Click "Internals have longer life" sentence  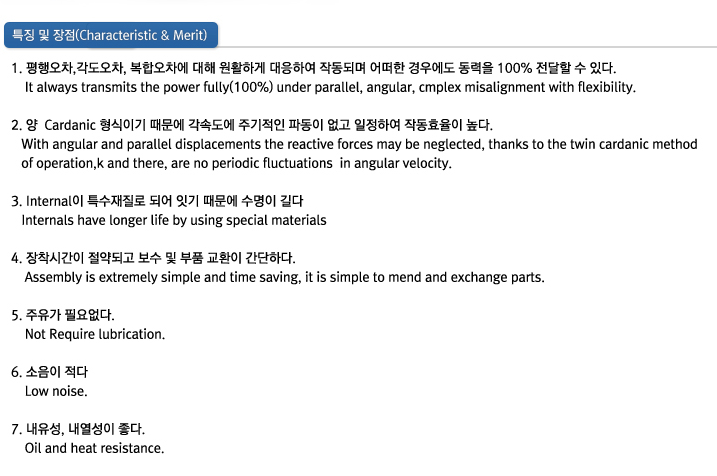point(174,220)
